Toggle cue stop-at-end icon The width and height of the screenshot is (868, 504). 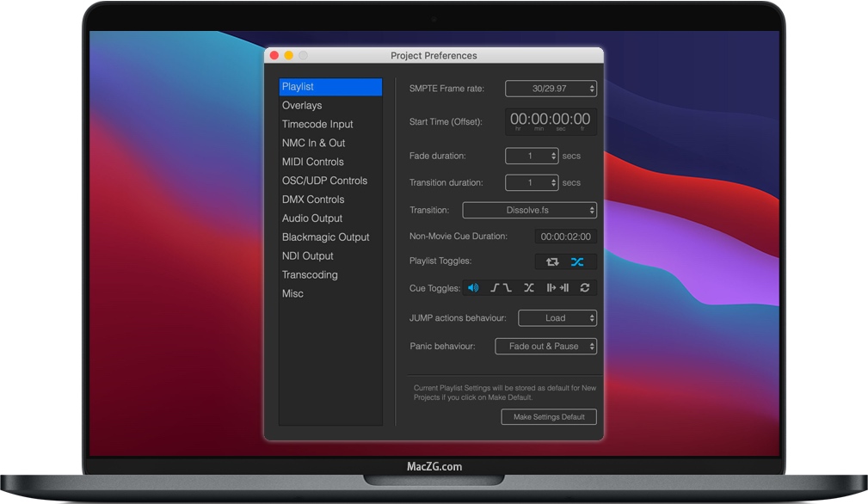coord(564,288)
